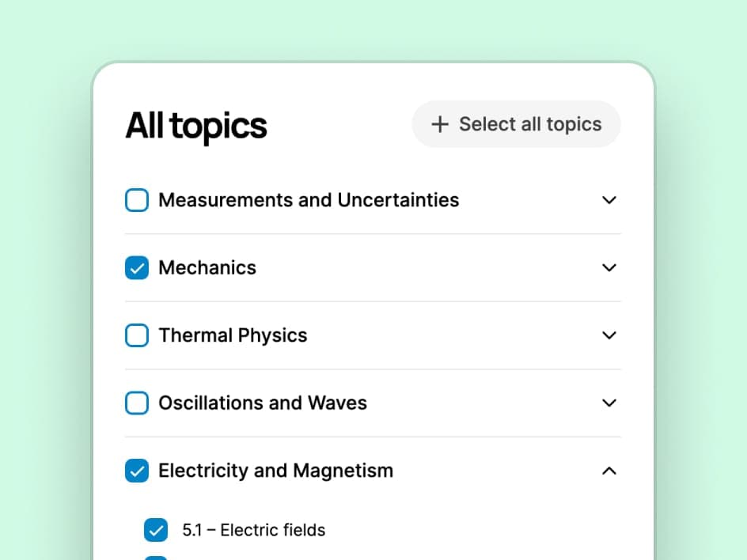Image resolution: width=747 pixels, height=560 pixels.
Task: Expand Oscillations and Waves with the chevron
Action: coord(609,403)
